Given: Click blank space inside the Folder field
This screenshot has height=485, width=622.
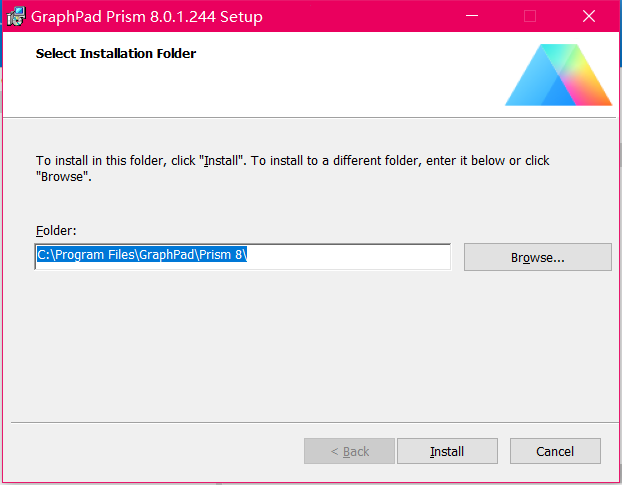Looking at the screenshot, I should pyautogui.click(x=349, y=257).
